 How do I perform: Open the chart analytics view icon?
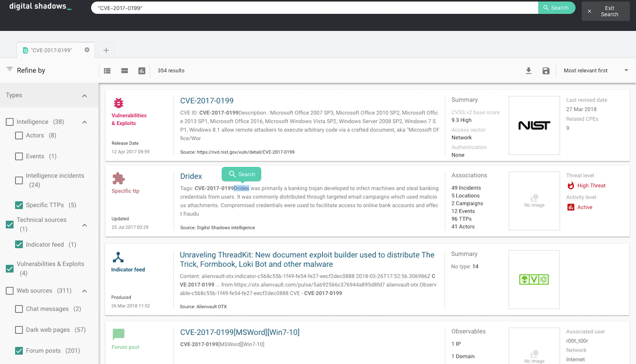click(x=142, y=71)
